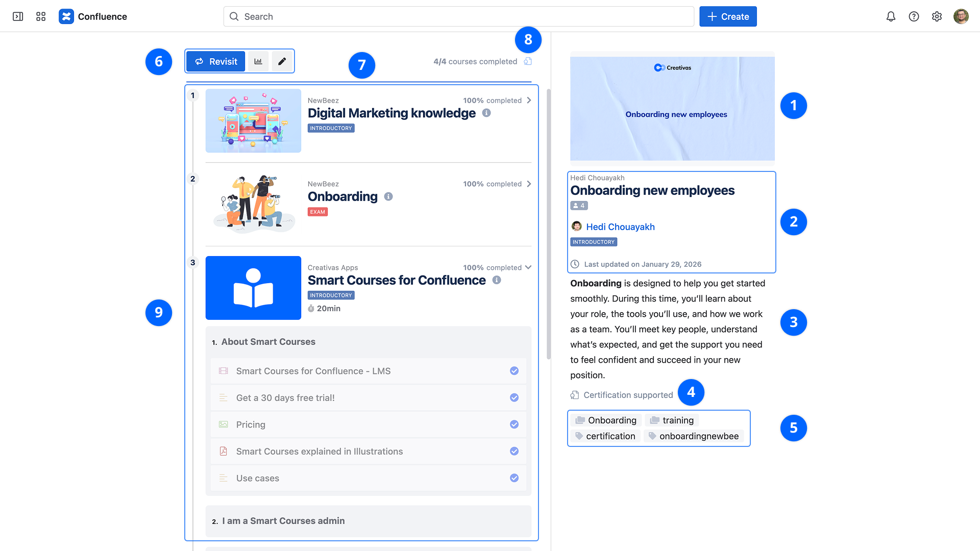Expand the Onboarding course chevron
980x551 pixels.
[x=529, y=184]
